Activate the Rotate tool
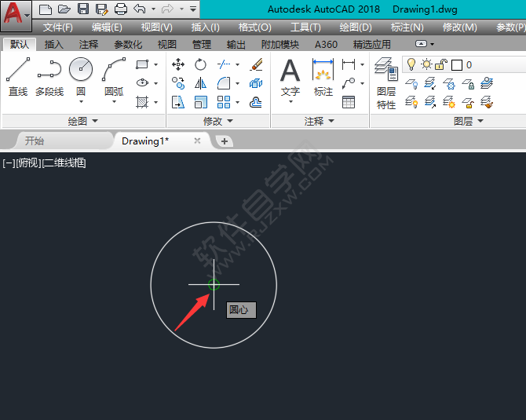This screenshot has width=526, height=420. [x=200, y=64]
